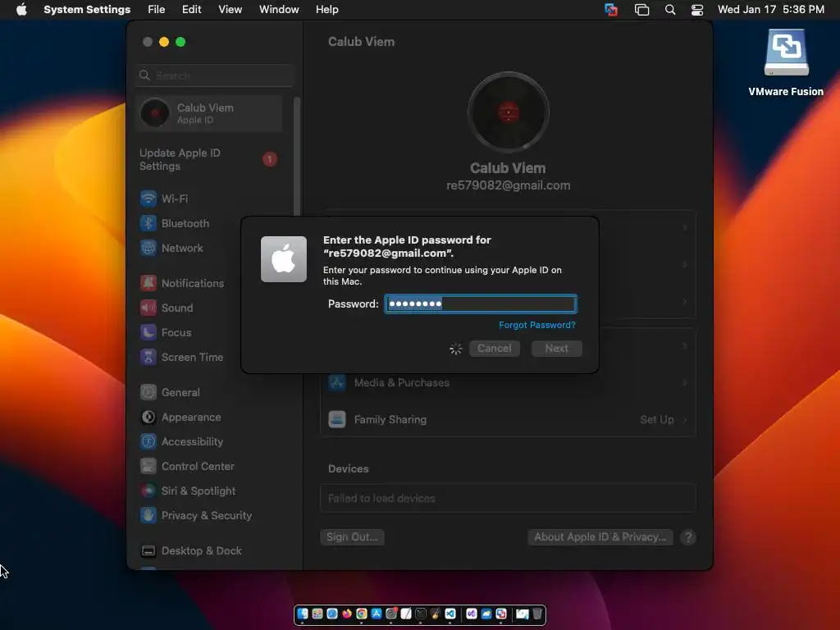The width and height of the screenshot is (840, 630).
Task: Click the Stage Manager menu bar icon
Action: [x=641, y=10]
